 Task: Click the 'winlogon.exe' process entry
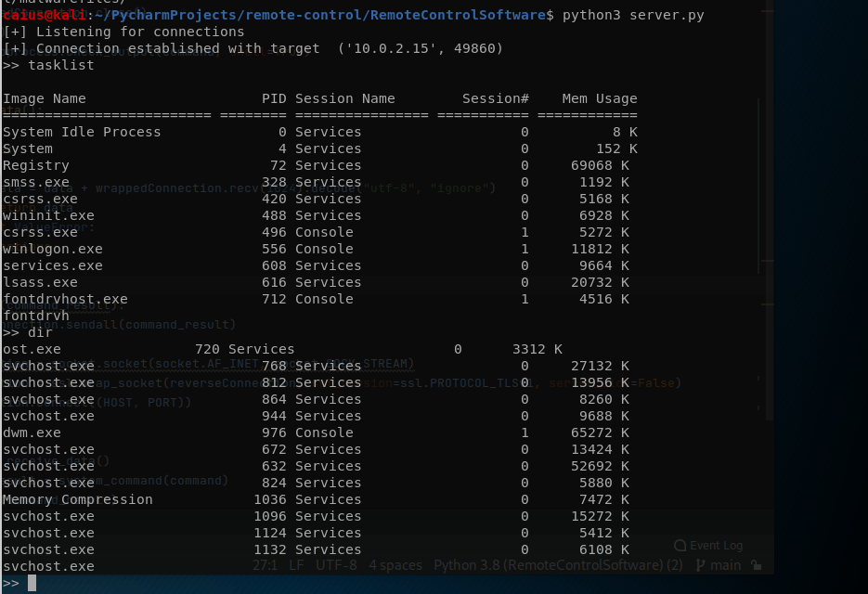pos(52,249)
